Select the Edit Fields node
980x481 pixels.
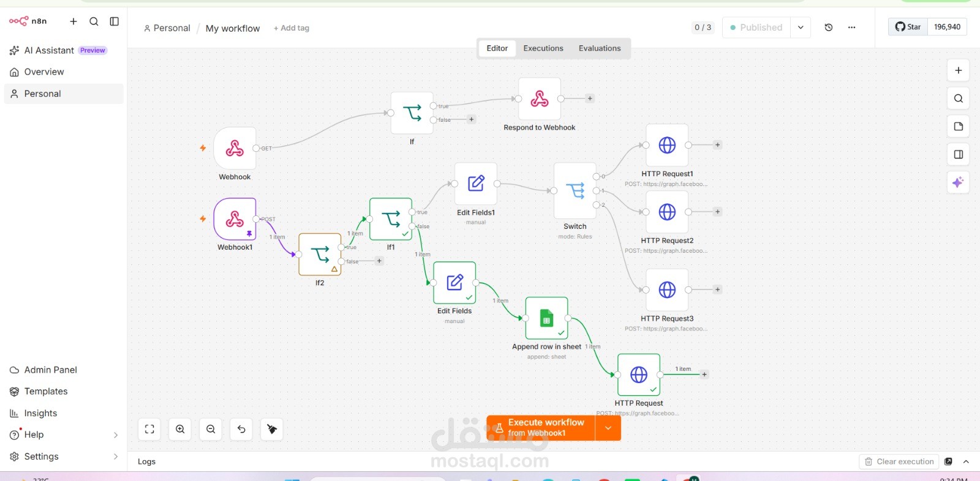pyautogui.click(x=454, y=282)
